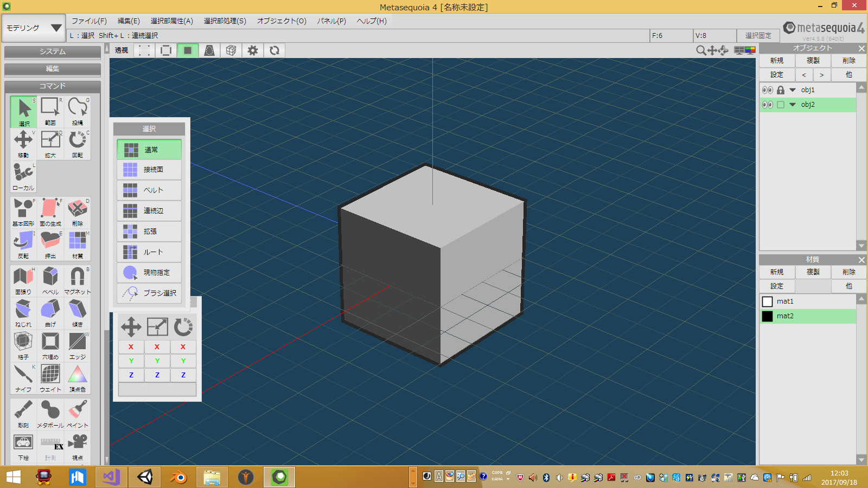The image size is (868, 488).
Task: Open the オブジェクト(O) menu
Action: coord(282,21)
